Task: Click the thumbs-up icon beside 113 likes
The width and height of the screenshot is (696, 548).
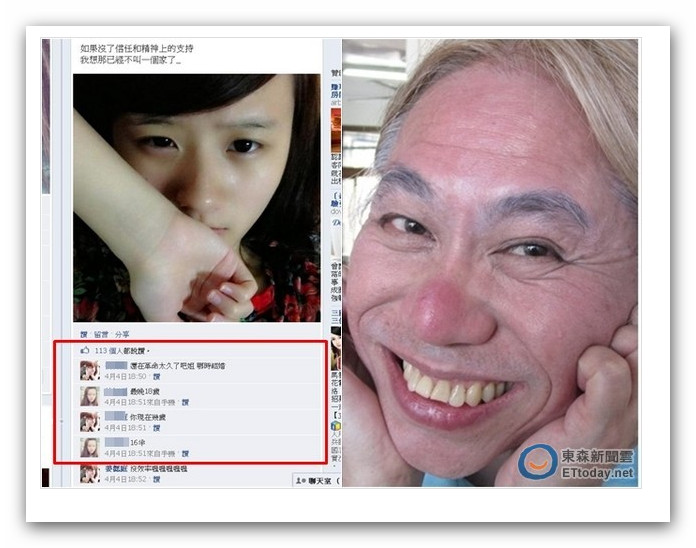Action: 85,351
